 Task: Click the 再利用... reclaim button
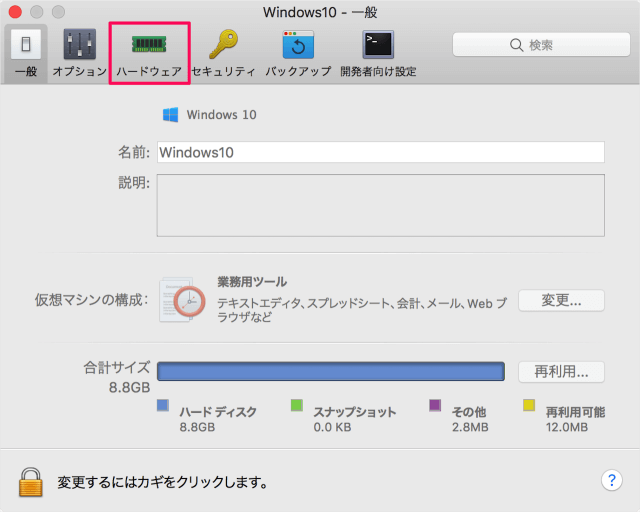point(561,372)
